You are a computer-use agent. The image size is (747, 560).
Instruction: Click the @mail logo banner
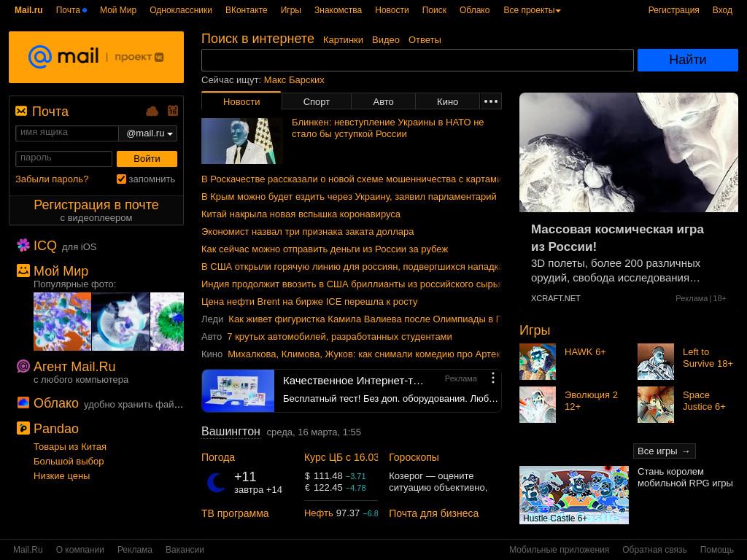coord(96,57)
